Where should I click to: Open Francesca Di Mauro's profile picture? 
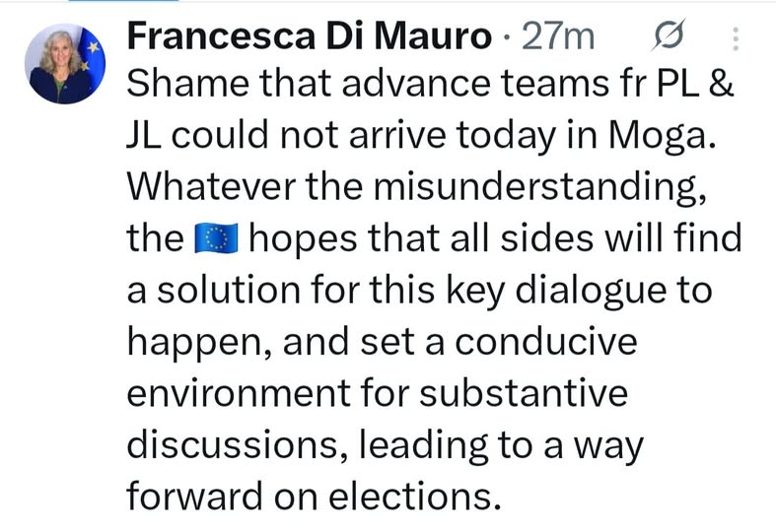[x=64, y=64]
